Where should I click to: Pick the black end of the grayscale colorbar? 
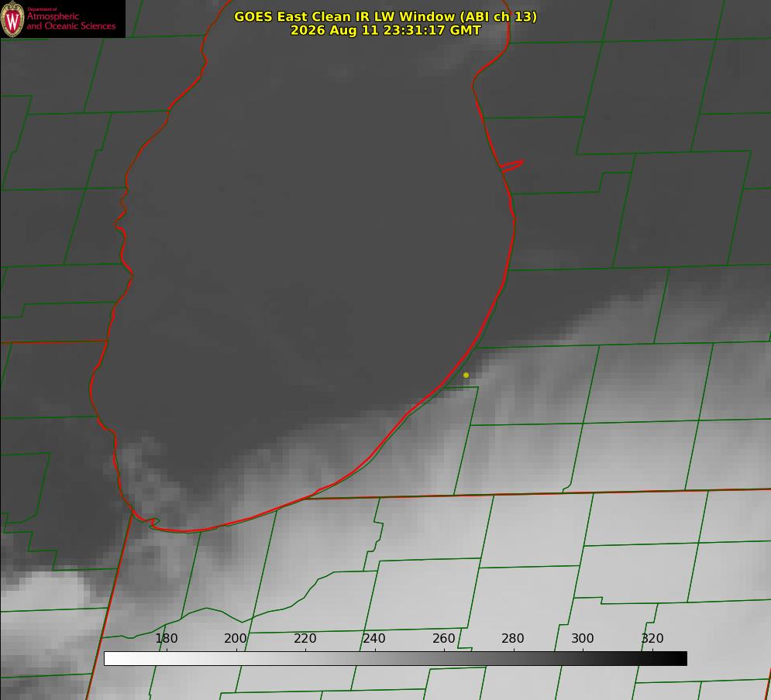(682, 658)
